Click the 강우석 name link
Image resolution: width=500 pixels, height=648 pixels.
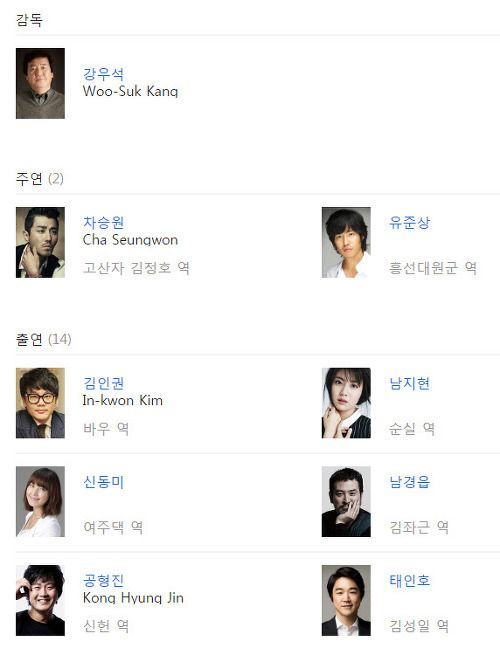103,74
